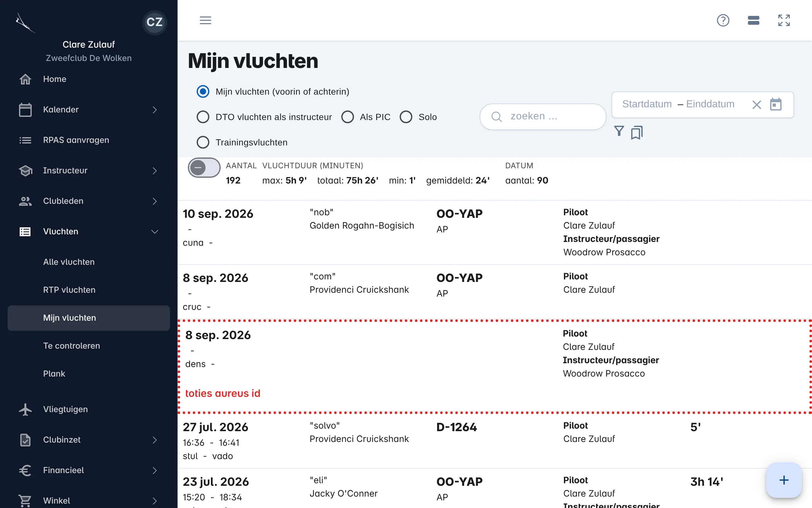The image size is (812, 508).
Task: Go to Mijn vluchten sidebar item
Action: pos(88,318)
